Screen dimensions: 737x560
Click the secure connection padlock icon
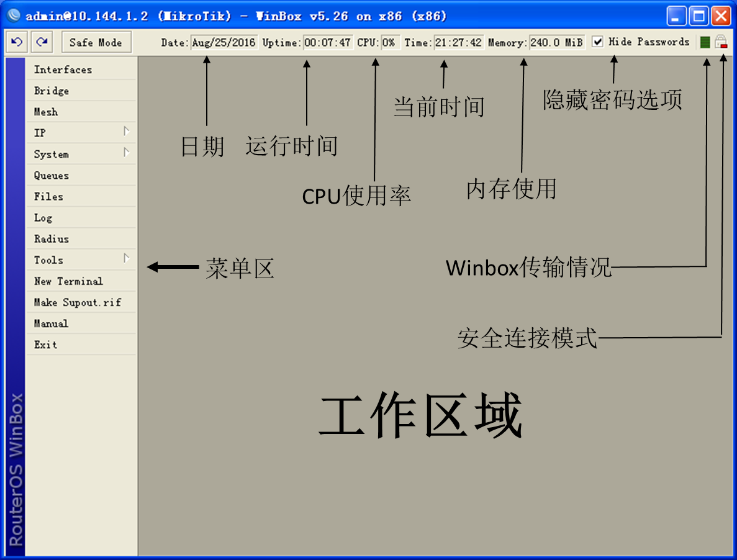721,42
